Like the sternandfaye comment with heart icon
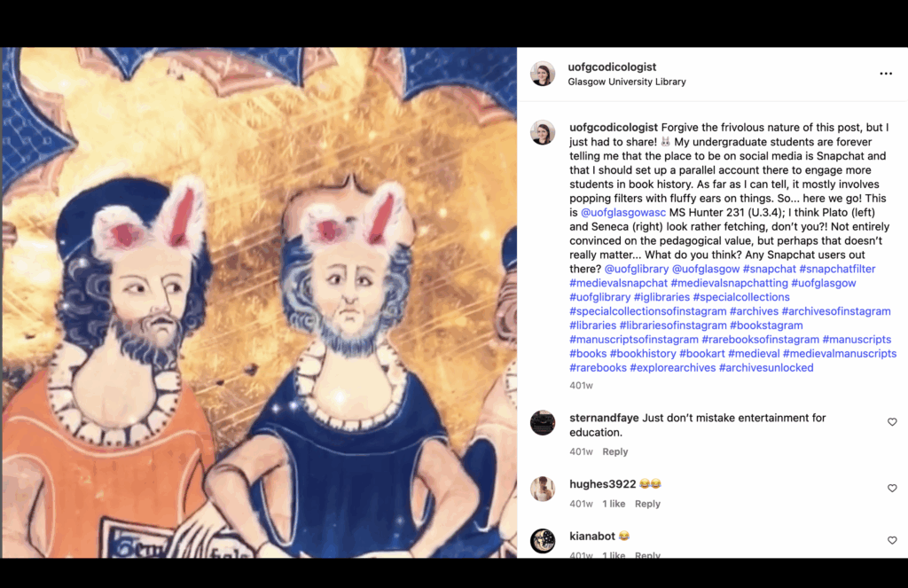908x588 pixels. click(892, 422)
